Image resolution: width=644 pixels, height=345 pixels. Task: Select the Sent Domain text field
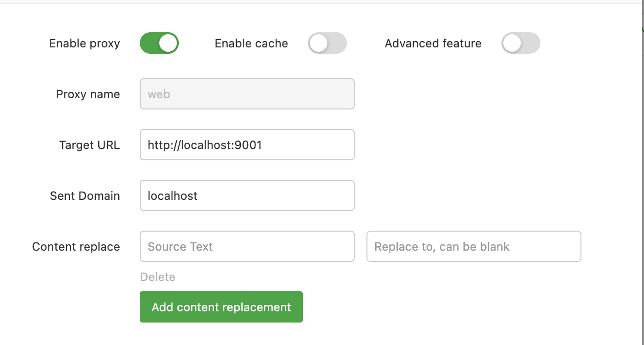coord(247,195)
